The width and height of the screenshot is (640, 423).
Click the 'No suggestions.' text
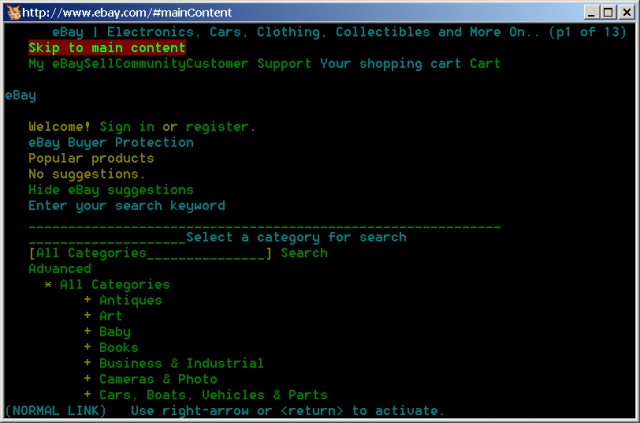[x=87, y=174]
